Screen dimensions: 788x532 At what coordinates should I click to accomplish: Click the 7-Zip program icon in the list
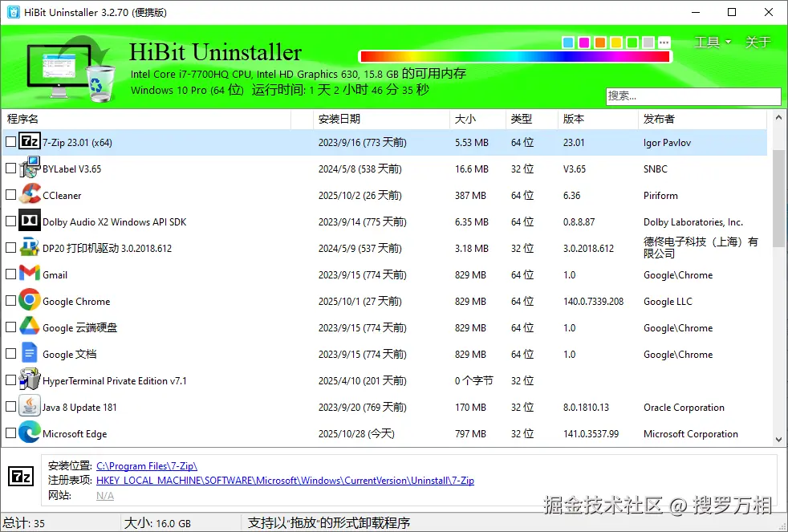pyautogui.click(x=30, y=142)
